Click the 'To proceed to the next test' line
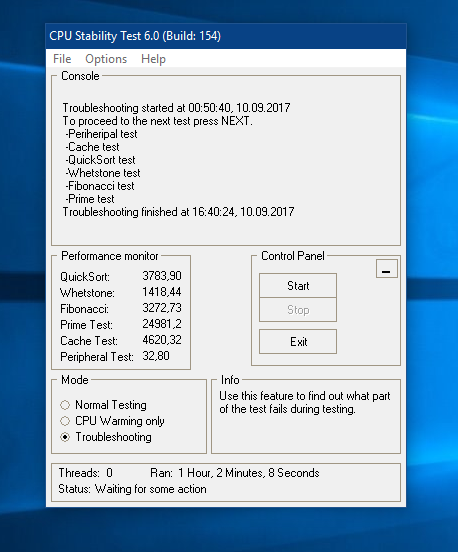 [x=157, y=121]
